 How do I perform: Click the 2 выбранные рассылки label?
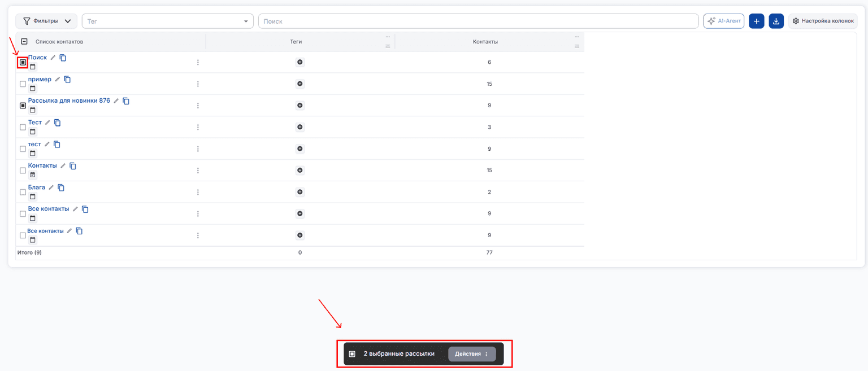[x=399, y=354]
